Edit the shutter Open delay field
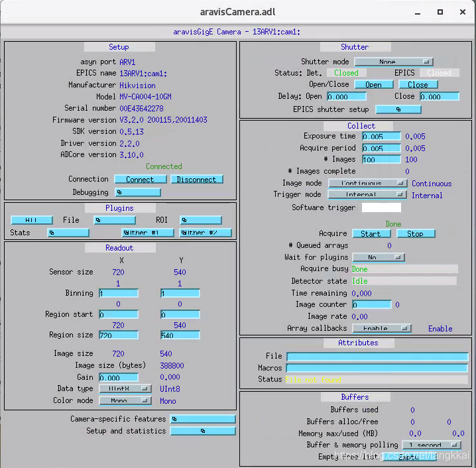 (347, 97)
